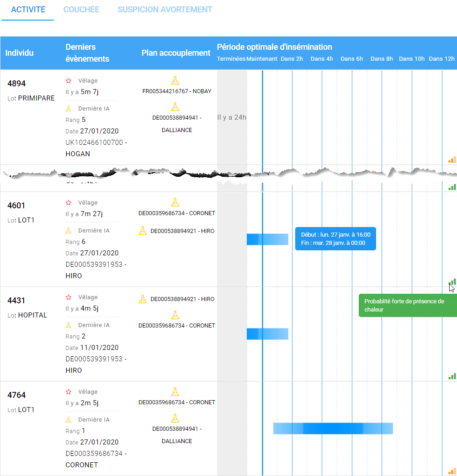Click the flask icon above CORONET in row 4601

(175, 202)
